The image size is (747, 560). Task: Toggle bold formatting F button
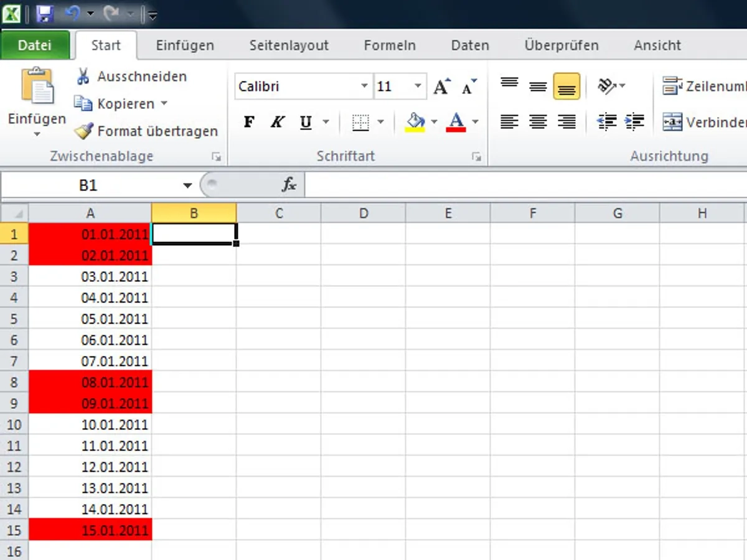[249, 122]
